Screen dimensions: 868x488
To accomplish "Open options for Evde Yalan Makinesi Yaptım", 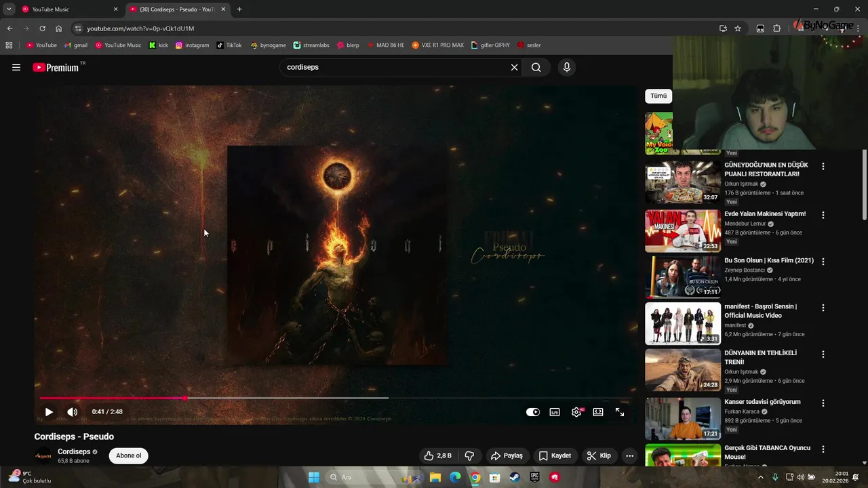I will [823, 215].
